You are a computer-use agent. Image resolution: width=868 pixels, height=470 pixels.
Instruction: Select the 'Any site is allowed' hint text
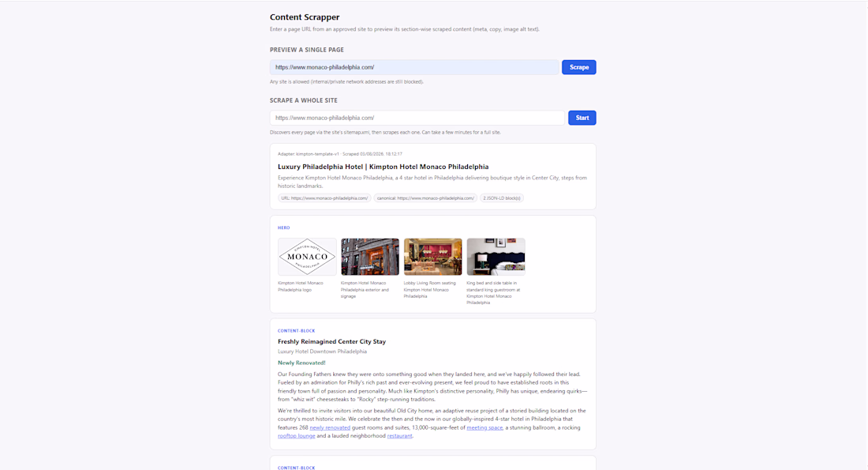pyautogui.click(x=346, y=81)
